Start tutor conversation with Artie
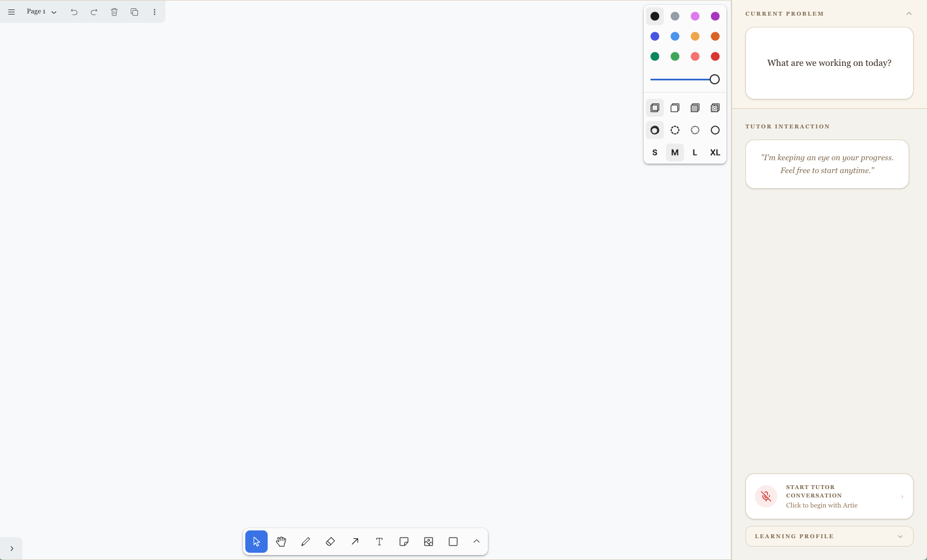The image size is (927, 560). pos(829,496)
